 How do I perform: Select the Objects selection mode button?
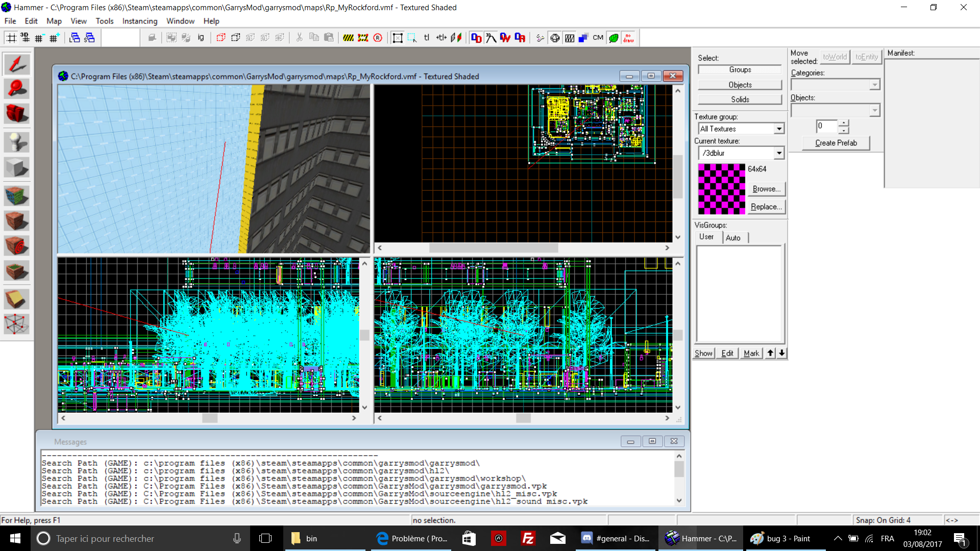click(740, 85)
